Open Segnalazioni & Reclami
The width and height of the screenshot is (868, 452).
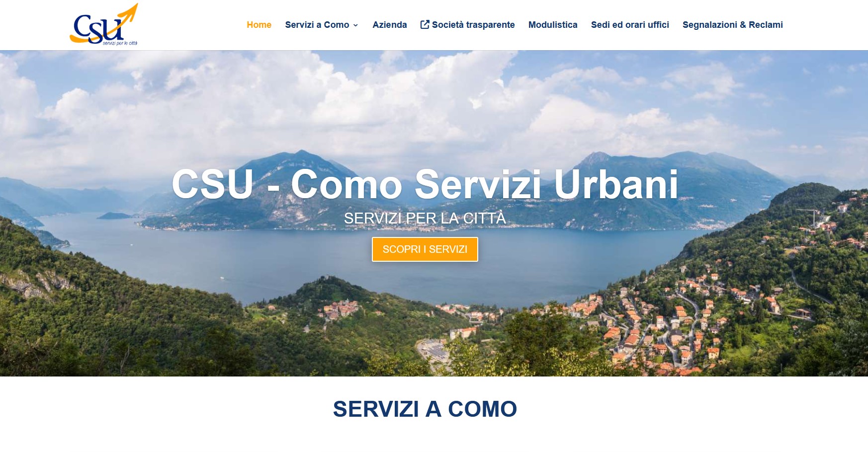tap(733, 25)
